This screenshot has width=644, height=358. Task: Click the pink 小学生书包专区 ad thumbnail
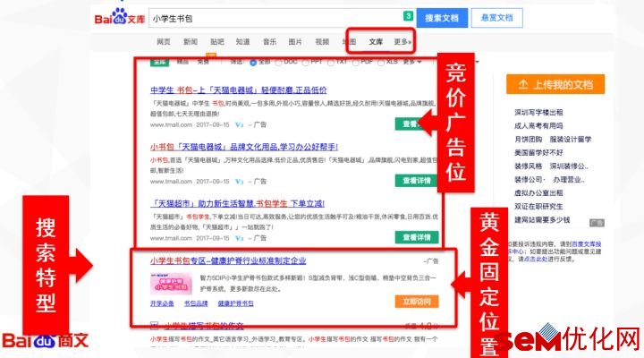pyautogui.click(x=171, y=284)
